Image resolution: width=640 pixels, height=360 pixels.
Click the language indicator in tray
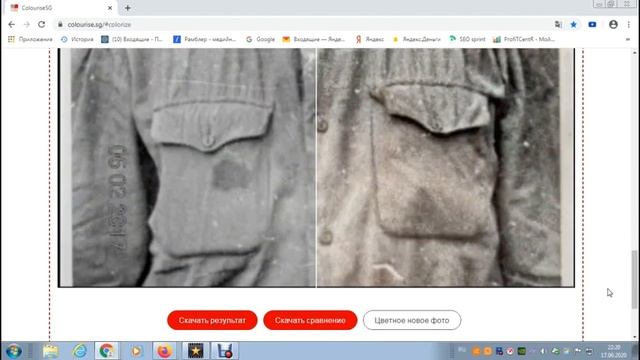[x=462, y=350]
